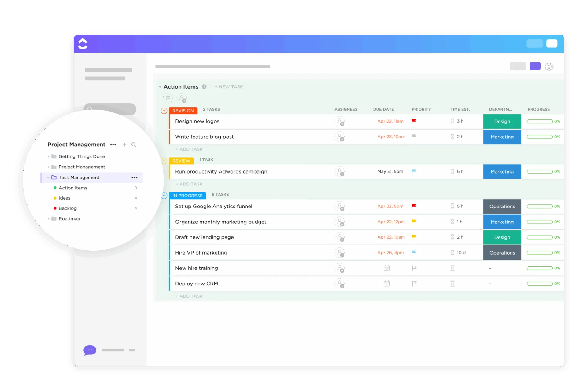
Task: Click the PROGRESS column header
Action: click(x=538, y=109)
